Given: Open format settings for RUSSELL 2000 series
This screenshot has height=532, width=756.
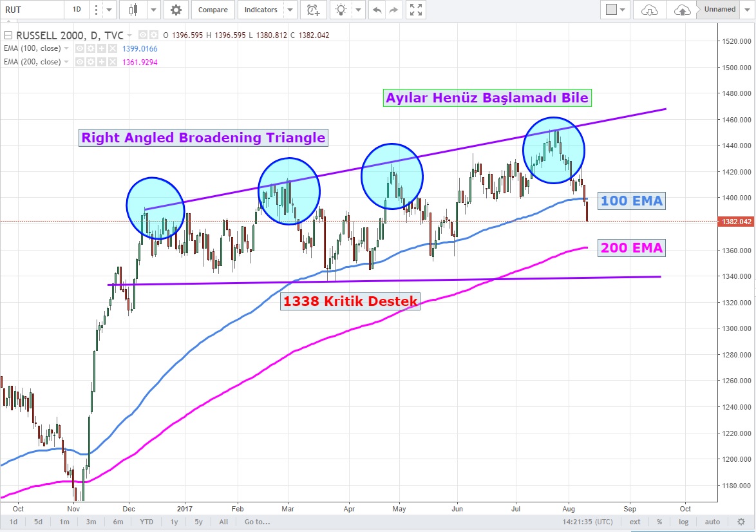Looking at the screenshot, I should click(154, 35).
